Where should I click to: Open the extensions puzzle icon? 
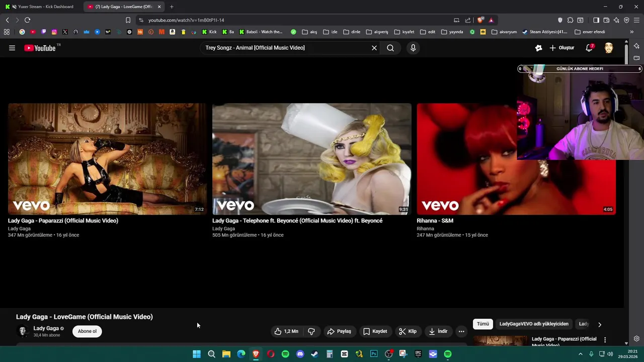point(570,20)
